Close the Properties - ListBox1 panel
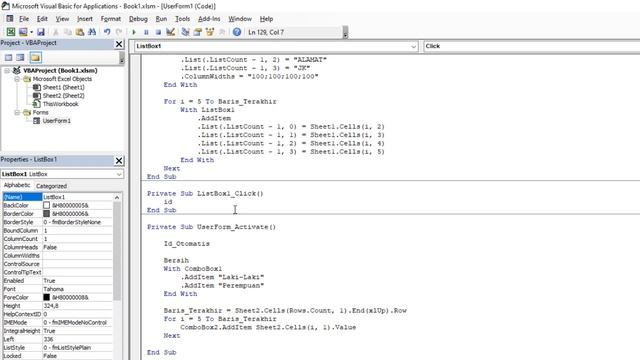This screenshot has width=640, height=360. click(119, 160)
